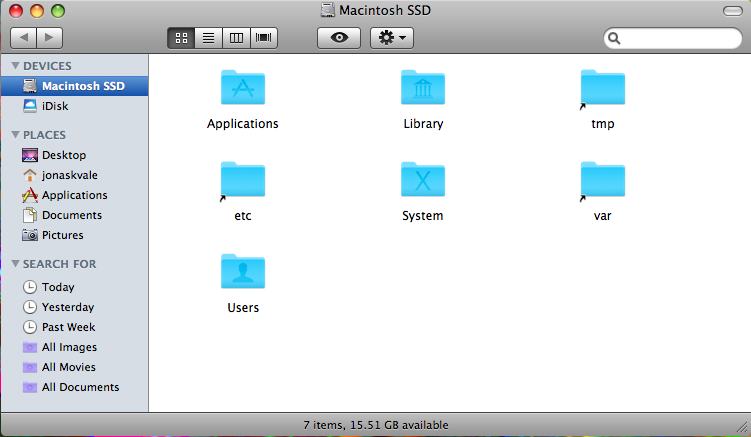Click the System folder name label
This screenshot has width=751, height=437.
pos(422,216)
